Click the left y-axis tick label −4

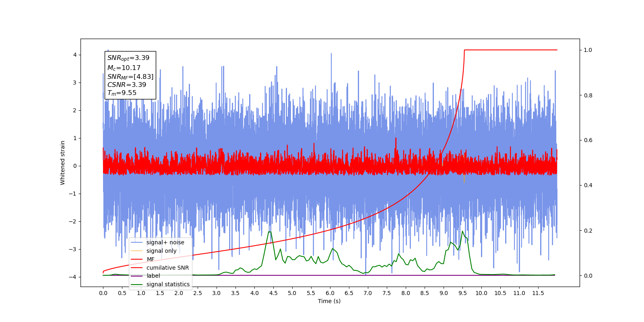pyautogui.click(x=73, y=277)
